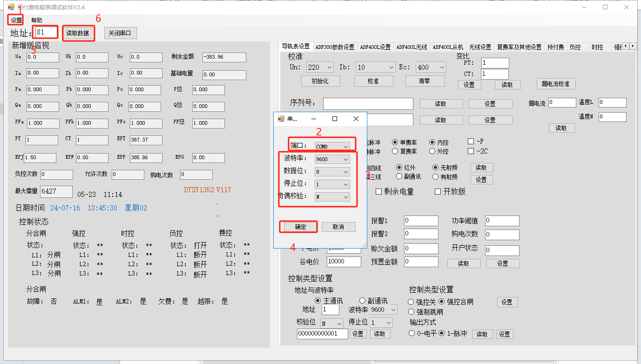The image size is (641, 364).
Task: Open the 设置 menu
Action: (16, 20)
